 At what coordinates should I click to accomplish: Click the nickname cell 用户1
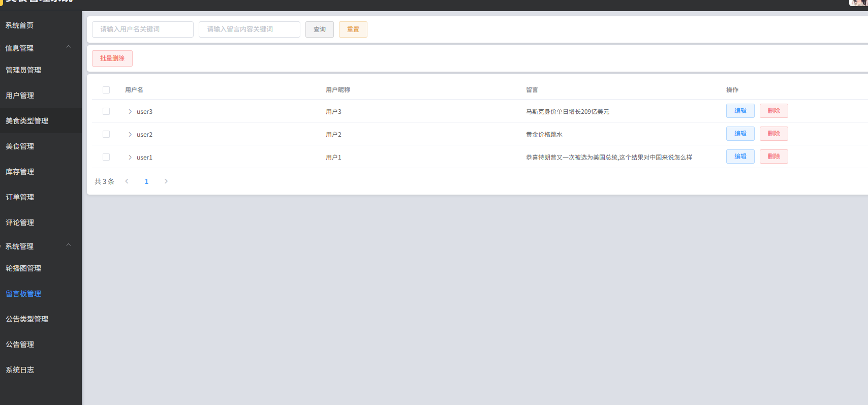coord(333,158)
